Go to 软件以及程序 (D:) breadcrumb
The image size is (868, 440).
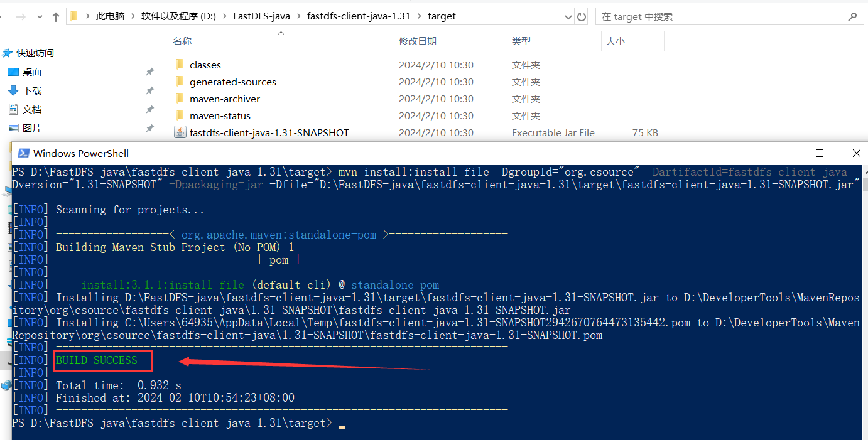pyautogui.click(x=178, y=17)
